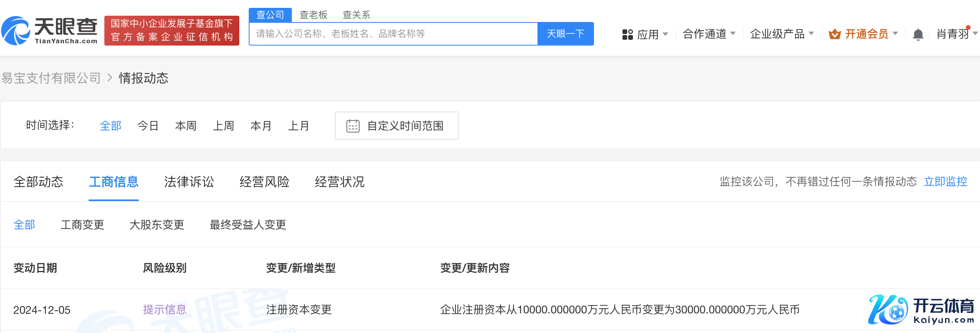980x333 pixels.
Task: Select the 今日 time filter
Action: pyautogui.click(x=148, y=126)
